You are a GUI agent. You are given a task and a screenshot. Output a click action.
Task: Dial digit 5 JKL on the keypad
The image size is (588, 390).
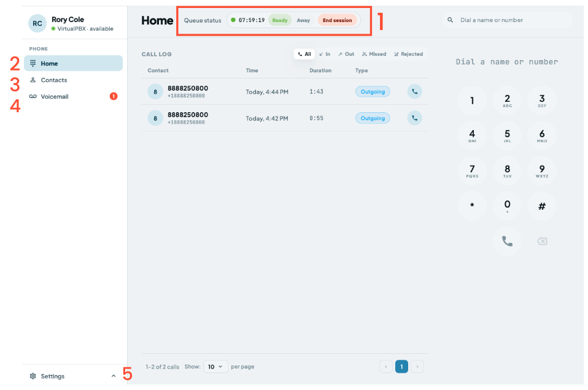tap(507, 136)
